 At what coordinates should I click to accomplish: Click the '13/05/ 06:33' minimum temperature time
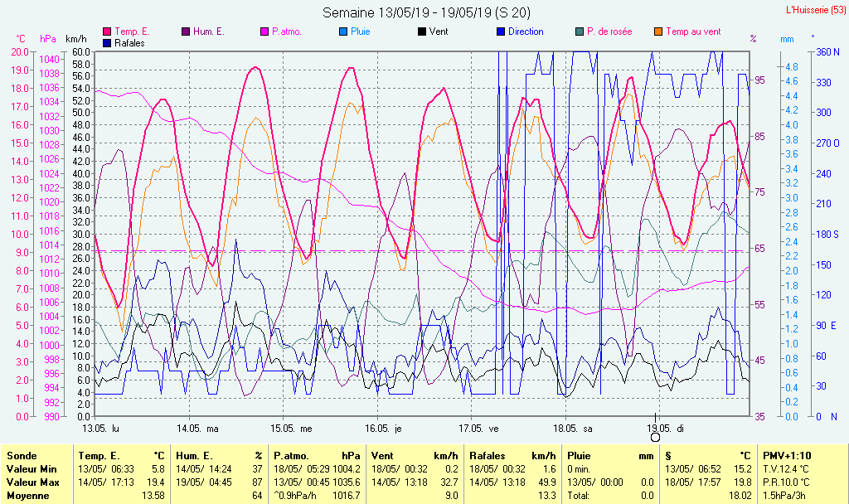click(x=106, y=469)
